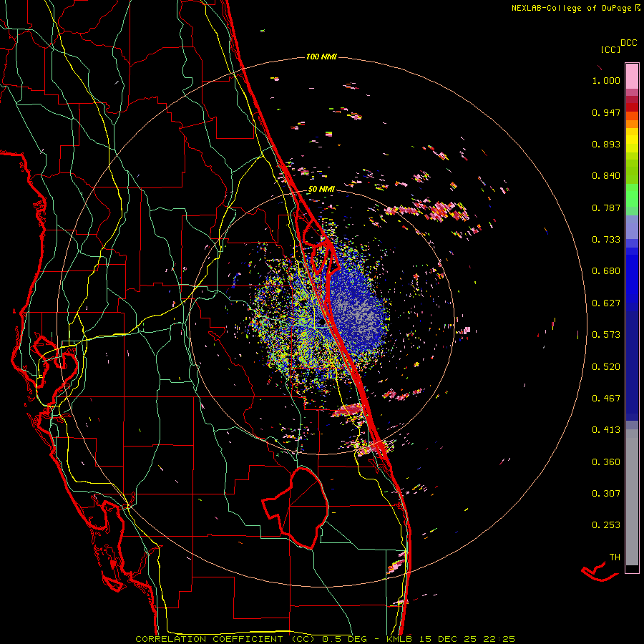Click the 1.000 value on the color scale

606,80
